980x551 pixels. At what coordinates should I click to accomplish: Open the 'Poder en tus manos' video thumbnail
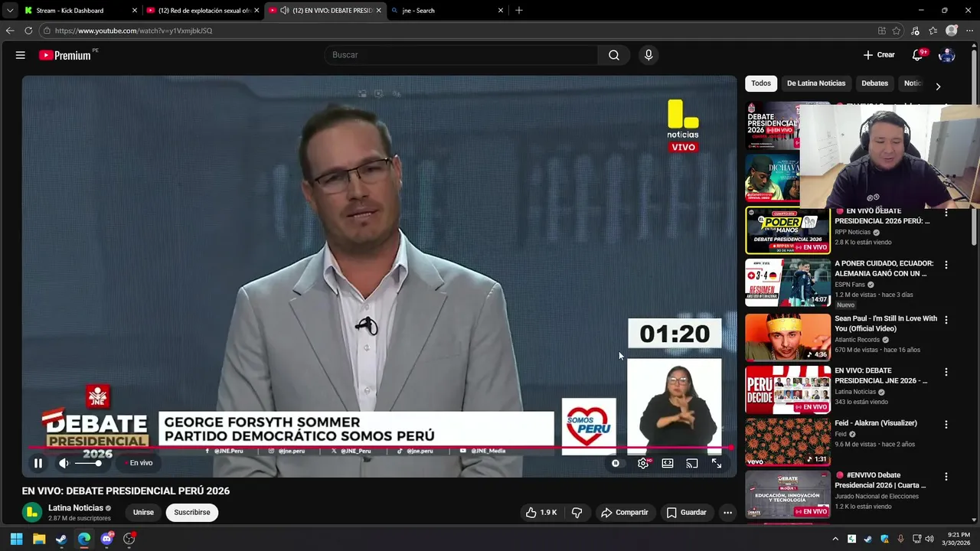coord(788,230)
